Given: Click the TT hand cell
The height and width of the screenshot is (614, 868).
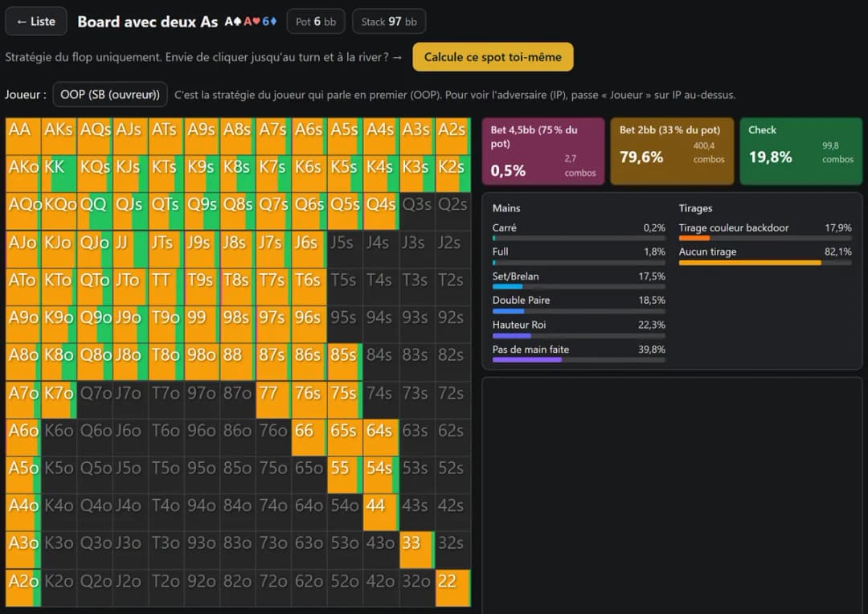Looking at the screenshot, I should (x=166, y=287).
